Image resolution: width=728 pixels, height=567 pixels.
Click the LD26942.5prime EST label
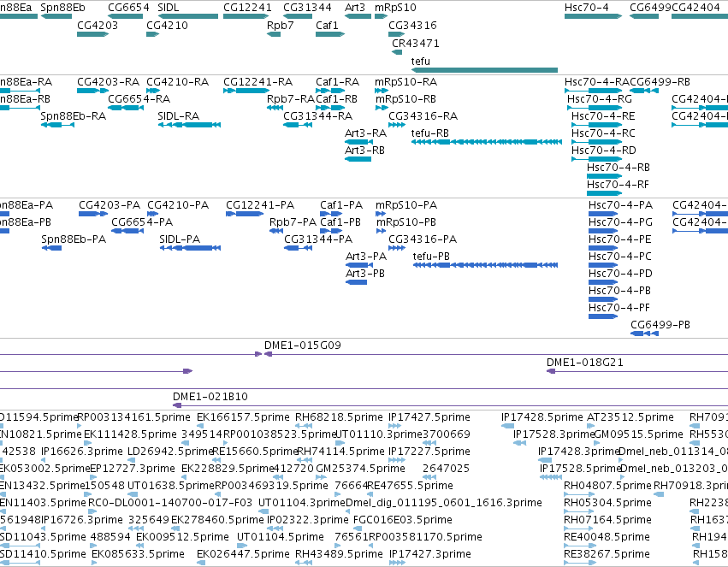coord(170,452)
